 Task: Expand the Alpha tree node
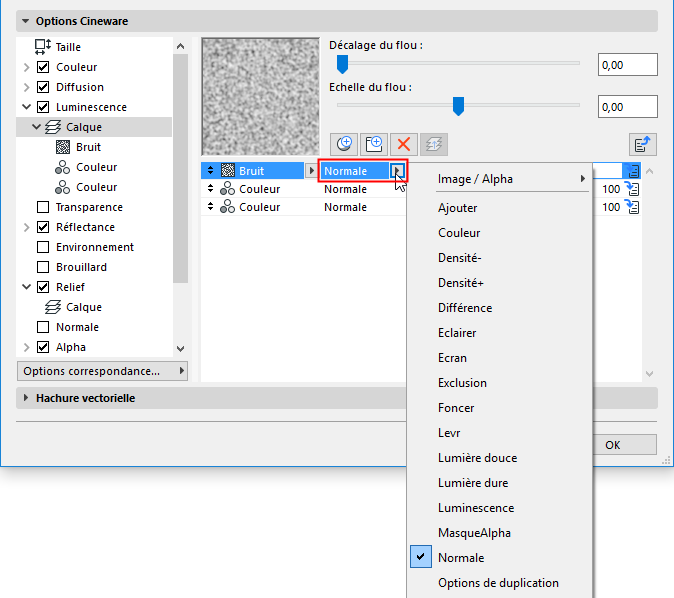pos(27,347)
